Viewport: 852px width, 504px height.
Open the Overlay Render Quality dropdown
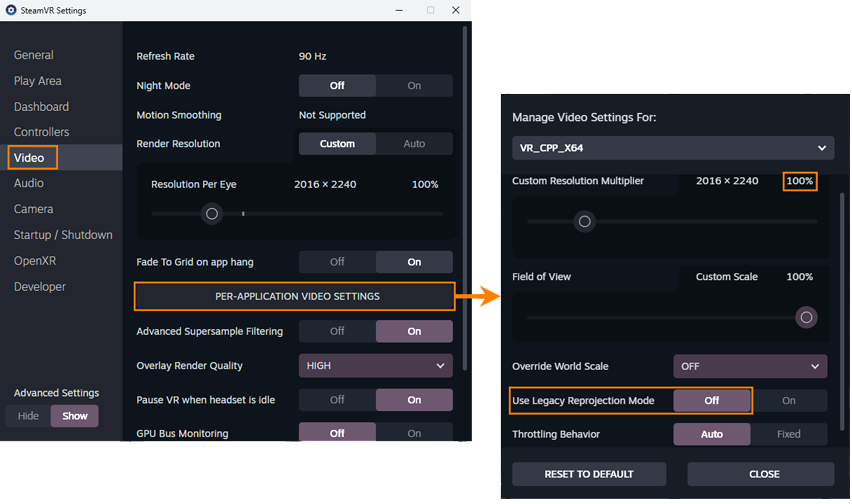pyautogui.click(x=375, y=366)
